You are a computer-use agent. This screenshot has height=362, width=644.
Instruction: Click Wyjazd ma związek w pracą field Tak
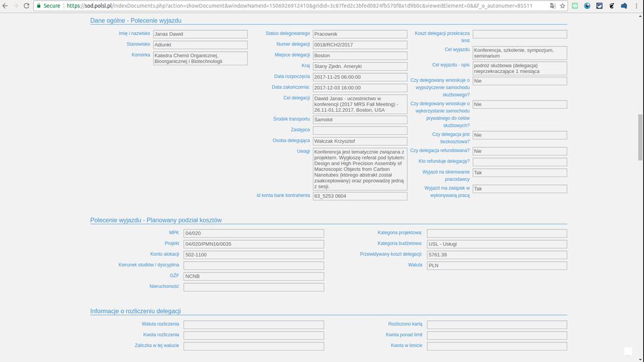520,189
